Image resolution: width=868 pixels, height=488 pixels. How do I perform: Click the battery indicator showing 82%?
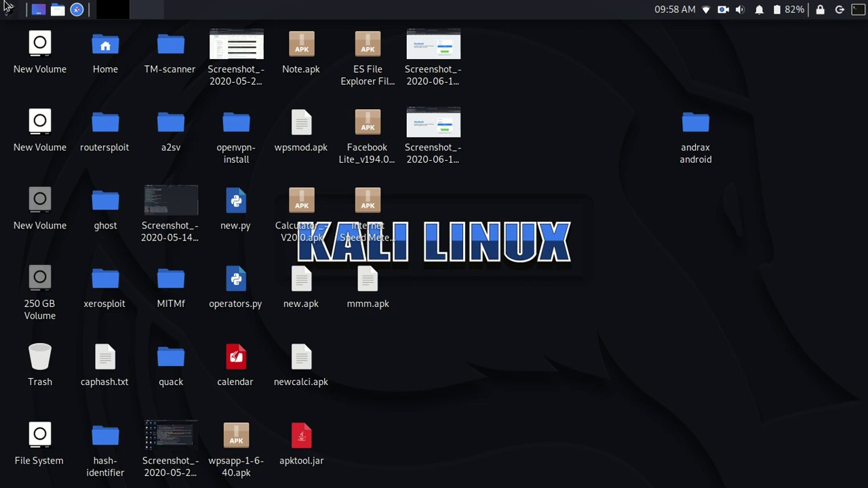(789, 9)
